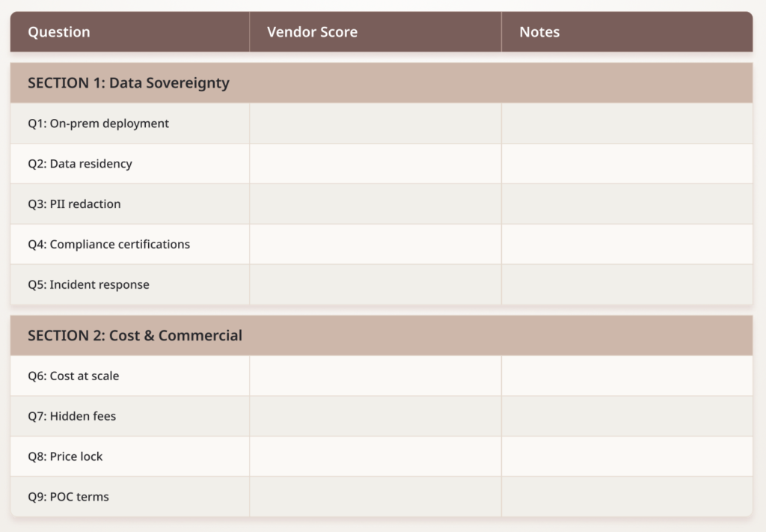The height and width of the screenshot is (532, 766).
Task: Click the Vendor Score cell for Q5
Action: pyautogui.click(x=375, y=285)
